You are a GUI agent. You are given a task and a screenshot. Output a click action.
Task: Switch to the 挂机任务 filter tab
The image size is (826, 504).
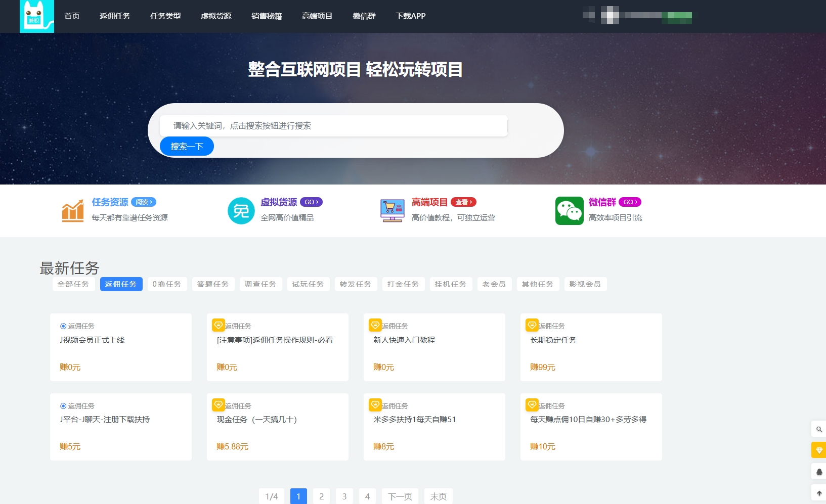click(x=450, y=284)
